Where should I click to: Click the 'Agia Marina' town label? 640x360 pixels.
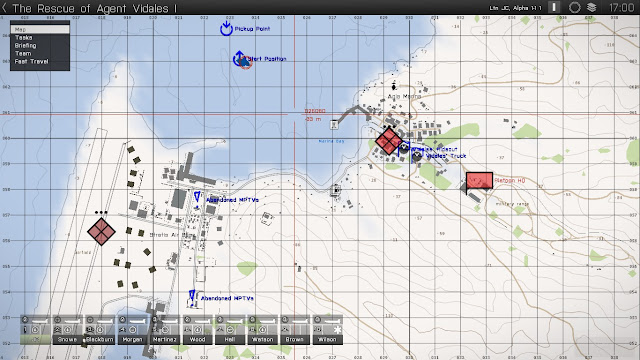404,96
